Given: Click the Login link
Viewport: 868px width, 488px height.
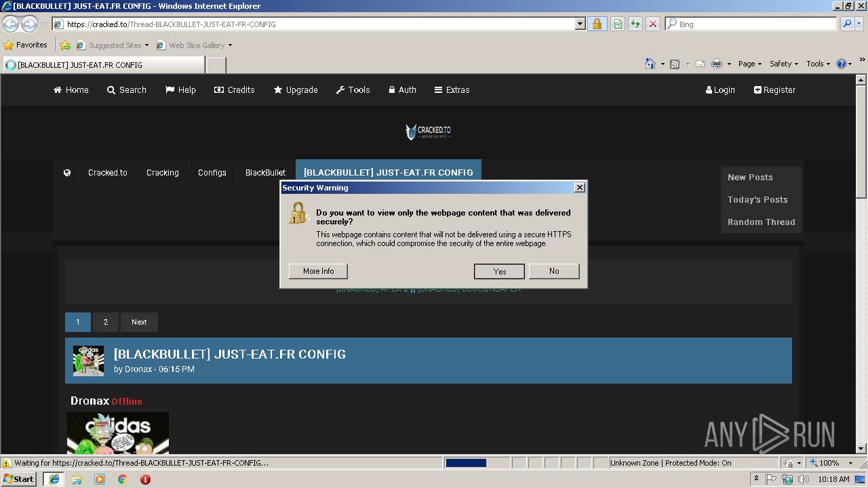Looking at the screenshot, I should (x=720, y=89).
